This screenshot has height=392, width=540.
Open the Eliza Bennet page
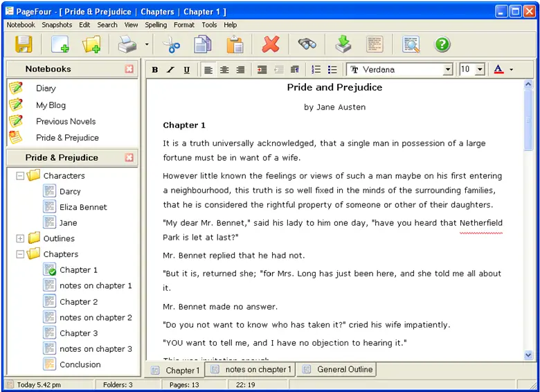pos(83,207)
